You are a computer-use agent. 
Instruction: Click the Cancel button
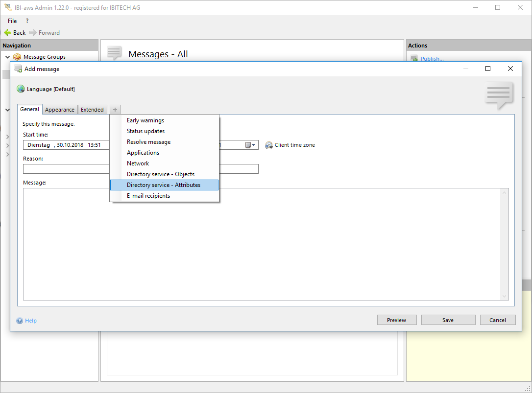497,320
